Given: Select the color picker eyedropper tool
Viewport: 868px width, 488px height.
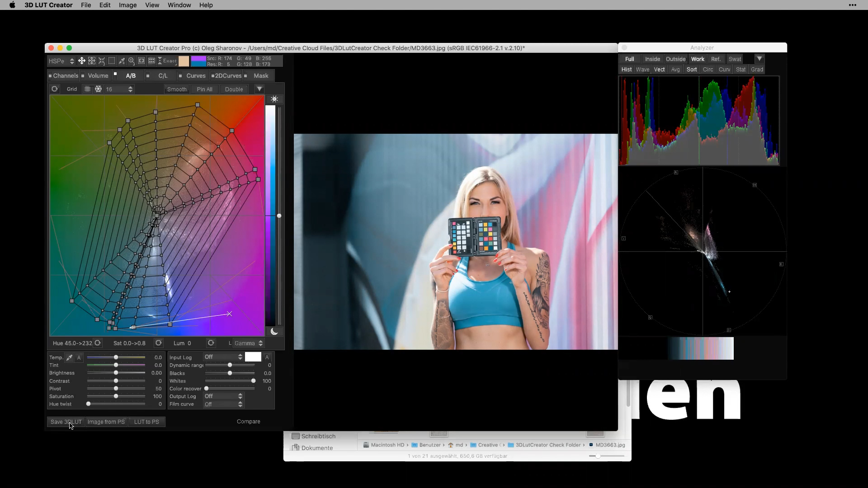Looking at the screenshot, I should (x=122, y=61).
